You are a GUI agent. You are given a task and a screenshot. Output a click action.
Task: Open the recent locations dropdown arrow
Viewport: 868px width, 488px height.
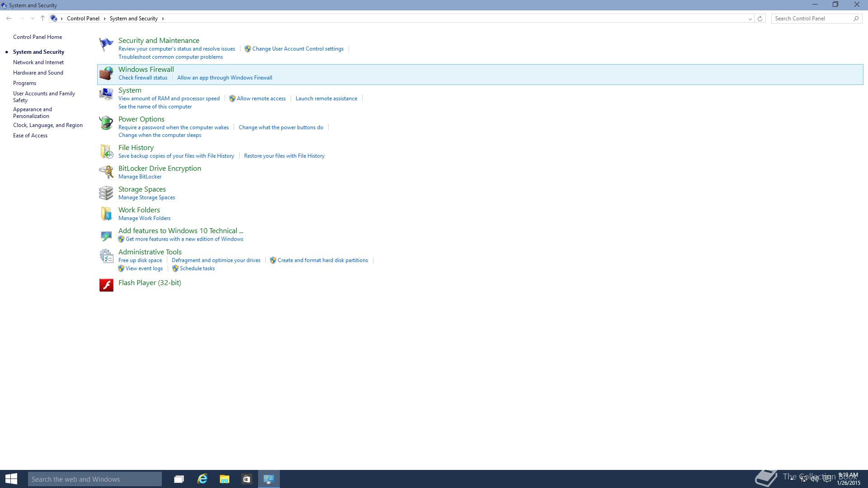(33, 19)
